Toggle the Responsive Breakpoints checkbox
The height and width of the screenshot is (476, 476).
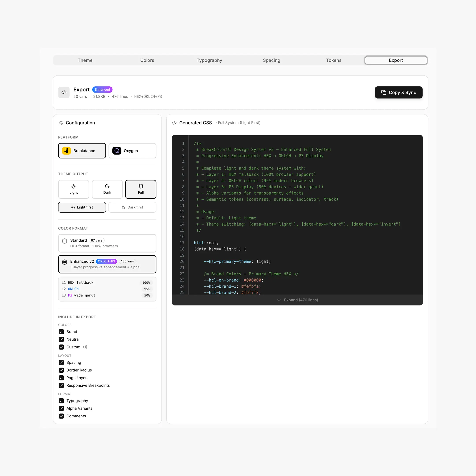[61, 386]
